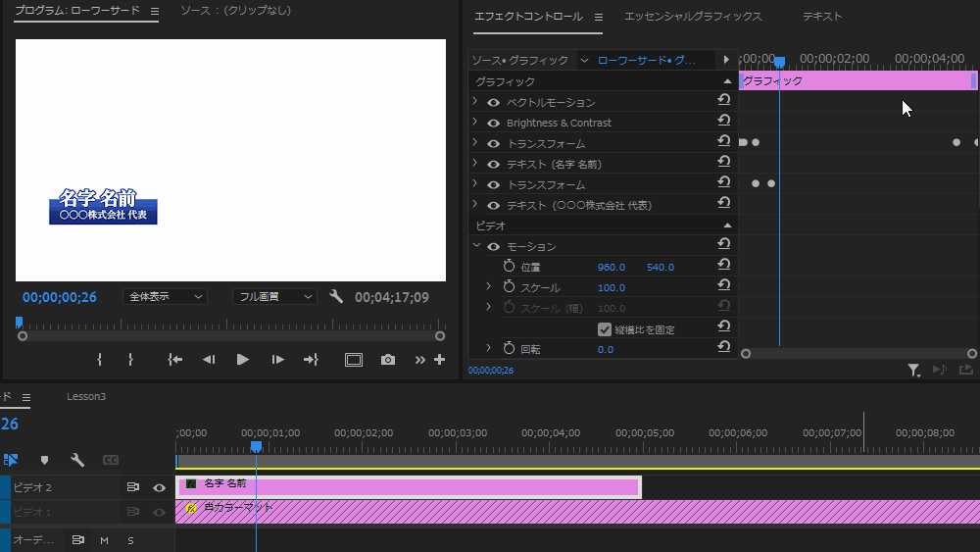Switch to Lesson3 sequence tab

(x=86, y=396)
